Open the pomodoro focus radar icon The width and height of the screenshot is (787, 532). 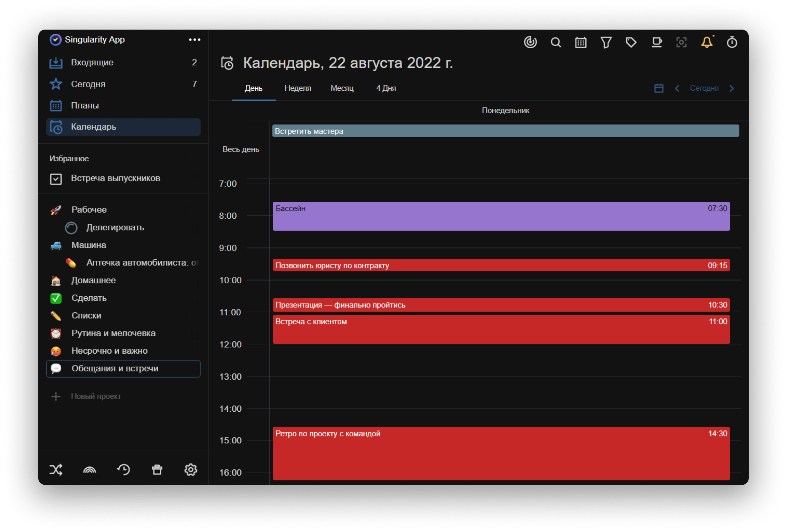click(530, 42)
